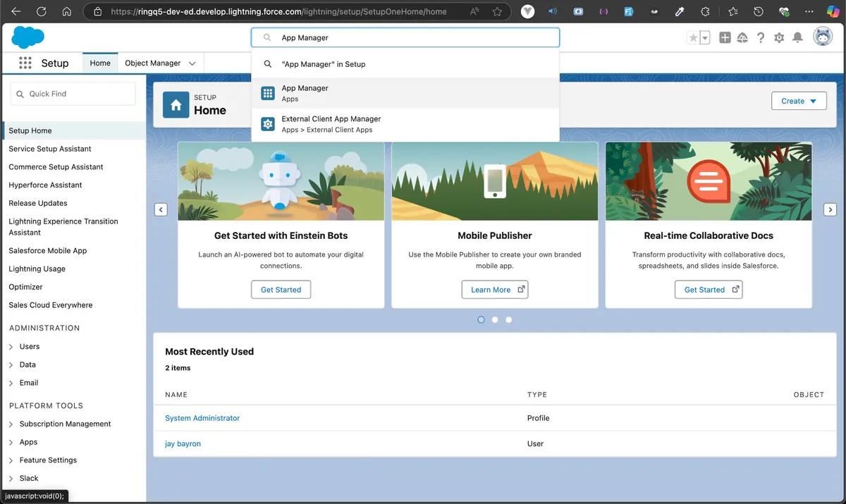Expand the Apps section

11,443
